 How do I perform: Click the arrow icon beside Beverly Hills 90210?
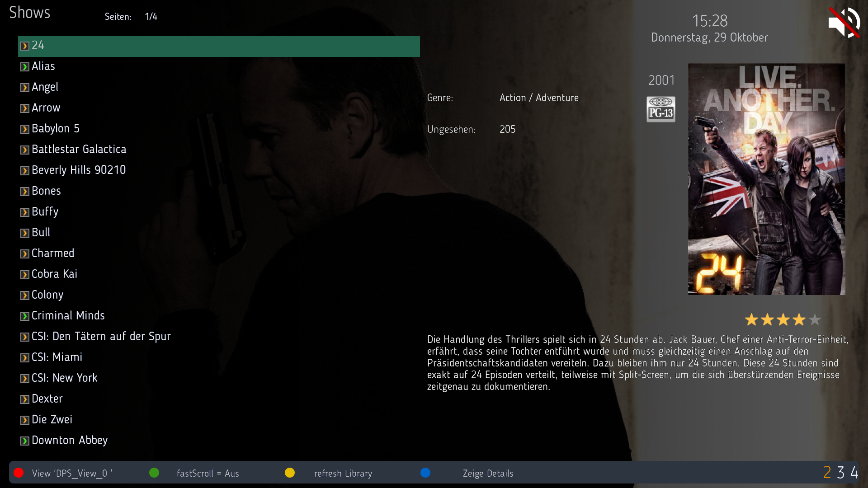(25, 171)
